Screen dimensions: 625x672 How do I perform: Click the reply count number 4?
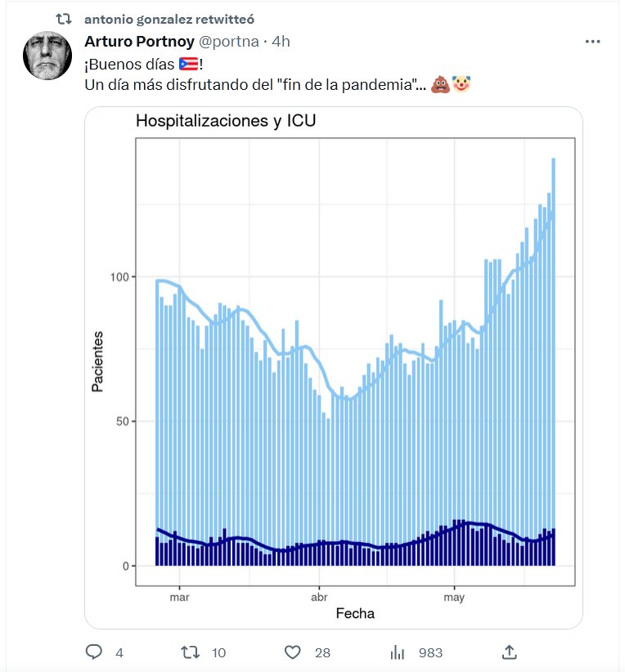(x=119, y=652)
